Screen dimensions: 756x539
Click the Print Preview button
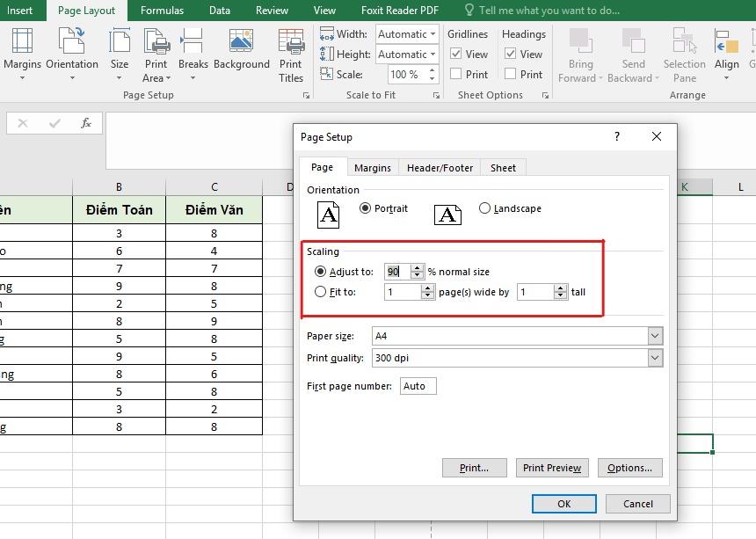pos(552,468)
